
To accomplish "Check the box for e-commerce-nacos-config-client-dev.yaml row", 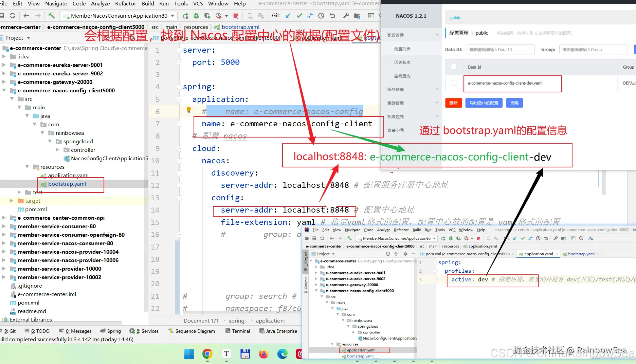I will (454, 83).
